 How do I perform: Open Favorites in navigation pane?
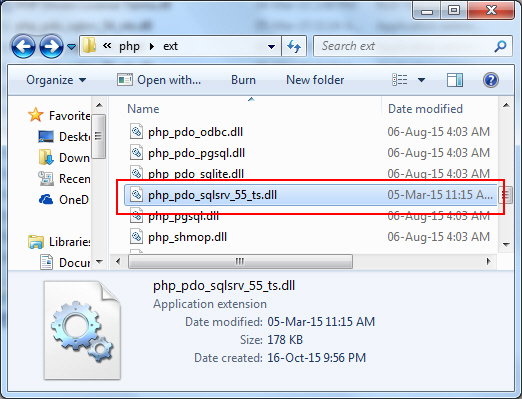[70, 116]
